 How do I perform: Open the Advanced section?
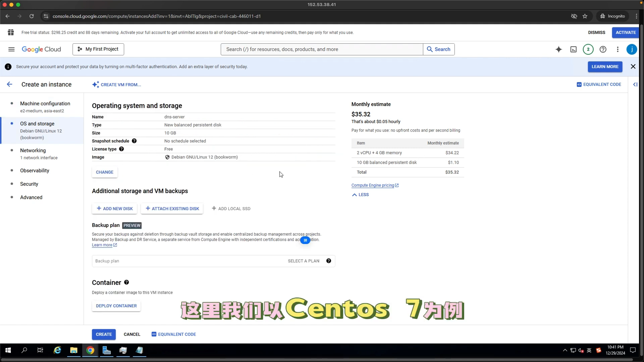(31, 197)
